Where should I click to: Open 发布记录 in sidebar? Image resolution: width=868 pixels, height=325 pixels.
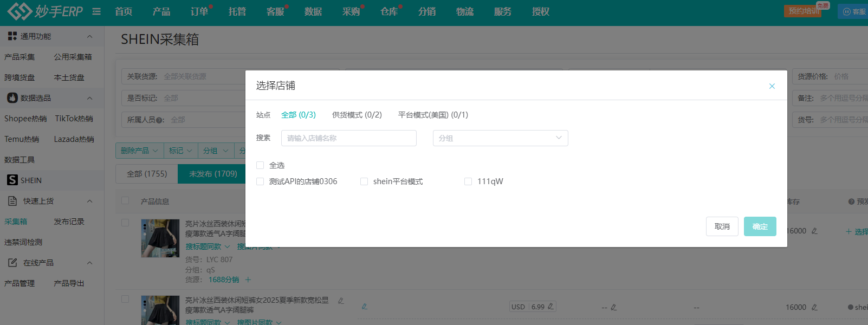tap(69, 222)
